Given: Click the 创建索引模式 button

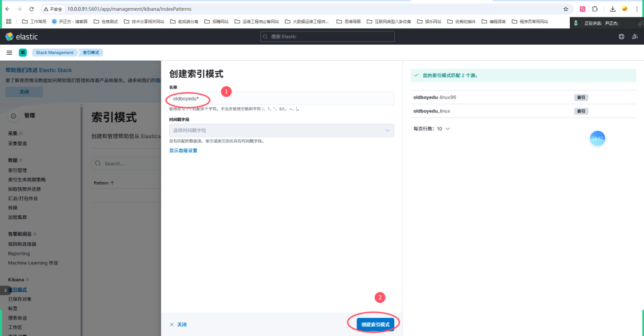Looking at the screenshot, I should click(x=375, y=324).
